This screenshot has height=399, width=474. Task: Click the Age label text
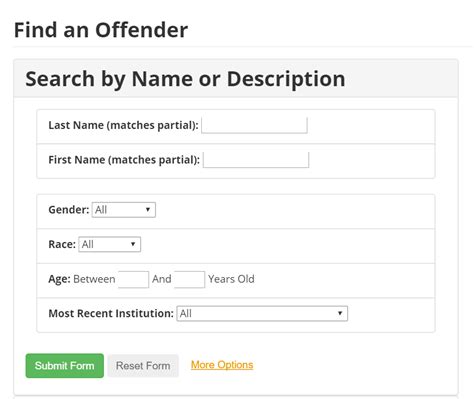click(59, 279)
